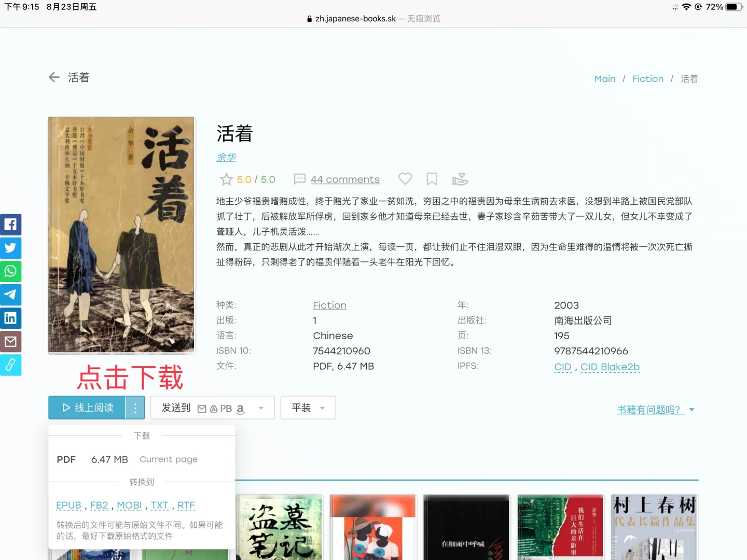Convert the book to MOBI

[129, 505]
